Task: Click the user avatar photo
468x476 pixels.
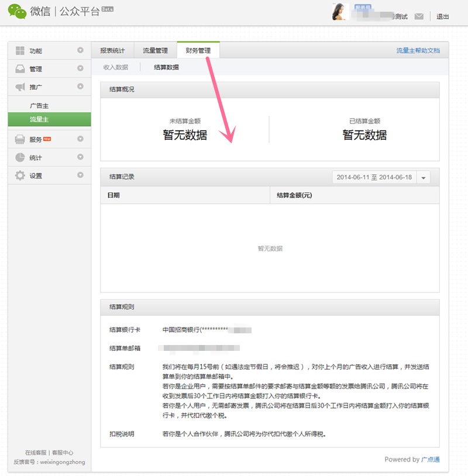Action: 340,12
